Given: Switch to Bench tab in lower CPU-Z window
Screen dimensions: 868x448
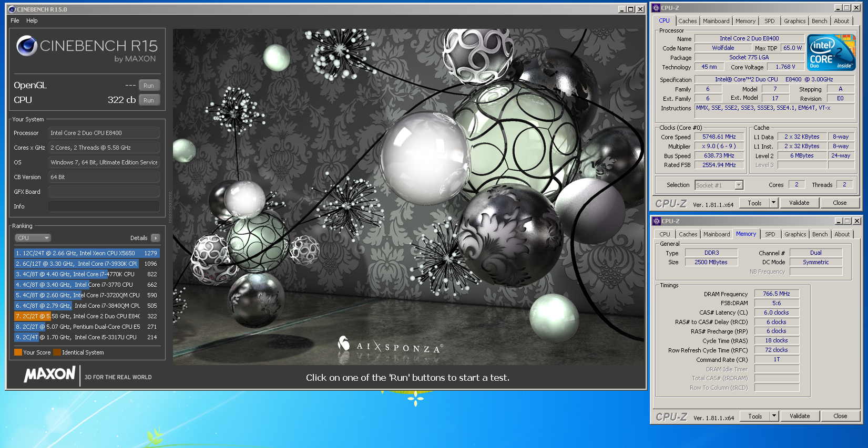Looking at the screenshot, I should [820, 234].
